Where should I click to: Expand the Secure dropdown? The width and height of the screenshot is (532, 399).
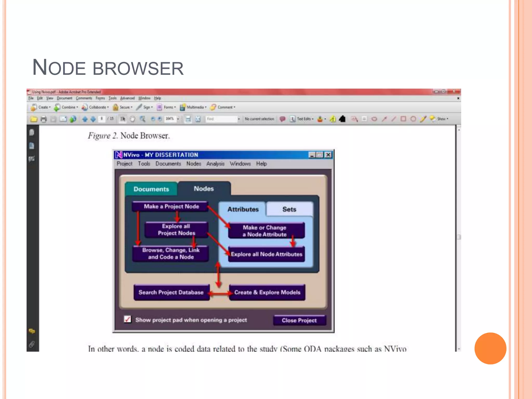tap(123, 107)
